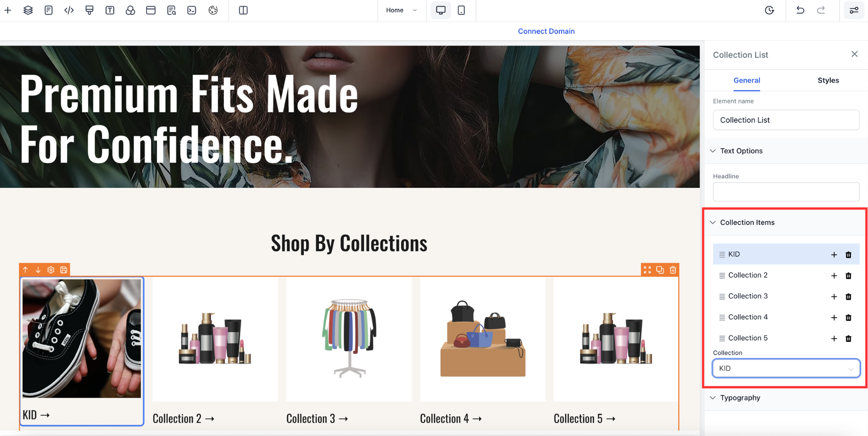Collapse the Text Options section
868x436 pixels.
pyautogui.click(x=741, y=151)
